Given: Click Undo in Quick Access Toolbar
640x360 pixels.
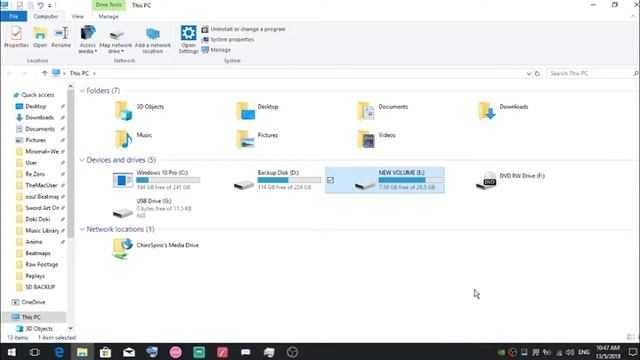Looking at the screenshot, I should point(40,6).
